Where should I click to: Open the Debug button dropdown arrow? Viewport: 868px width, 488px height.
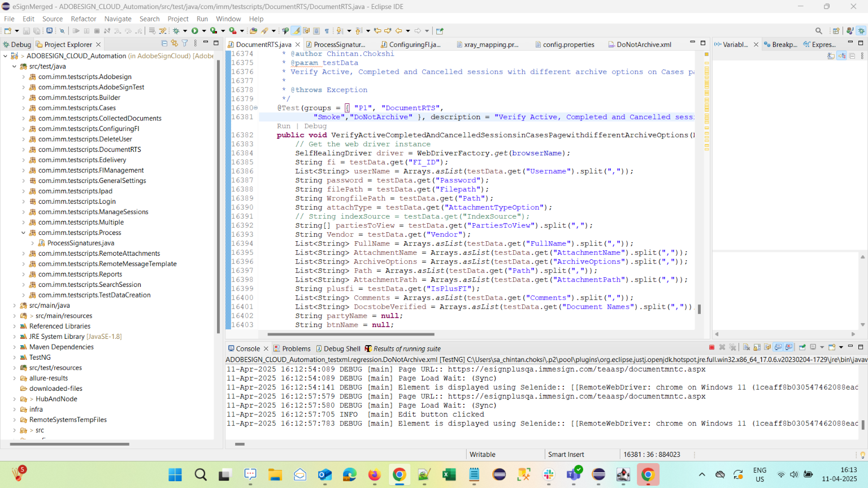[x=185, y=31]
